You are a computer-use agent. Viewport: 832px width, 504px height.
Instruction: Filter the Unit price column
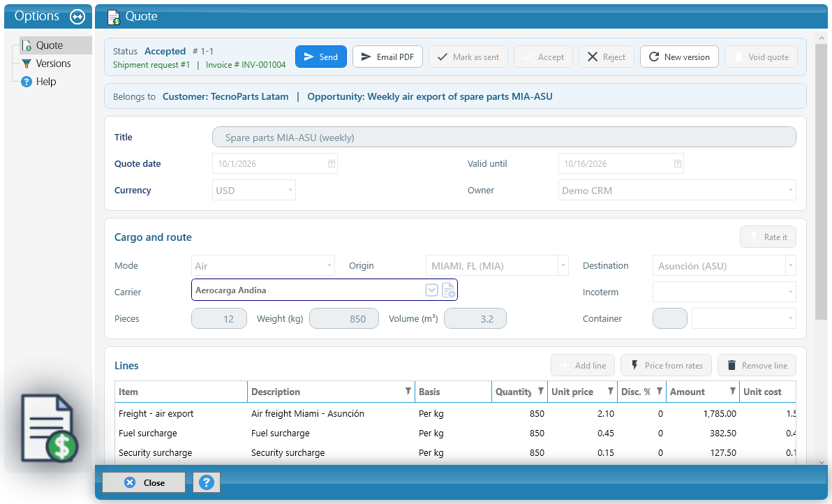(x=611, y=392)
